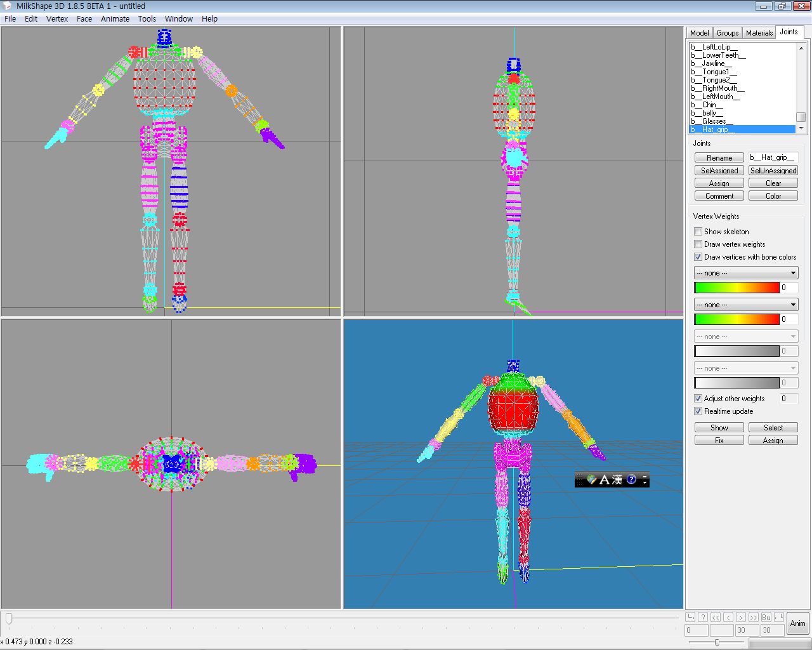Click the question mark icon beside frame controls
Image resolution: width=812 pixels, height=650 pixels.
point(703,617)
